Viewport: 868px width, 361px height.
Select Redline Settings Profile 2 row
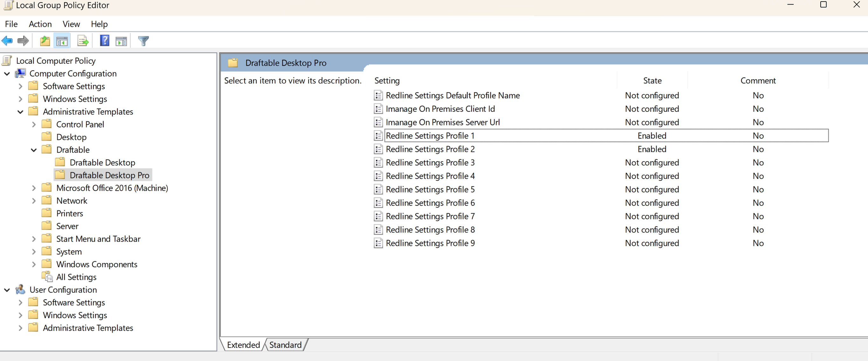pyautogui.click(x=601, y=149)
